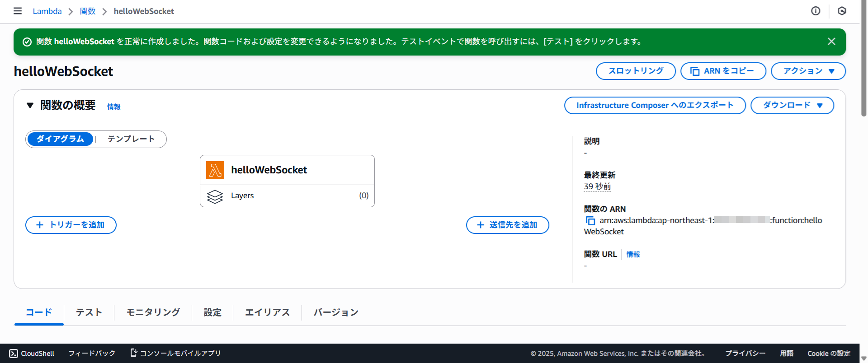The image size is (868, 363).
Task: Open the 設定 tab
Action: tap(212, 312)
